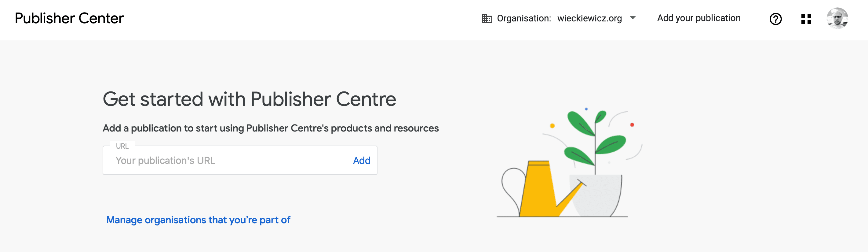868x252 pixels.
Task: Open the account profile avatar
Action: click(x=837, y=18)
